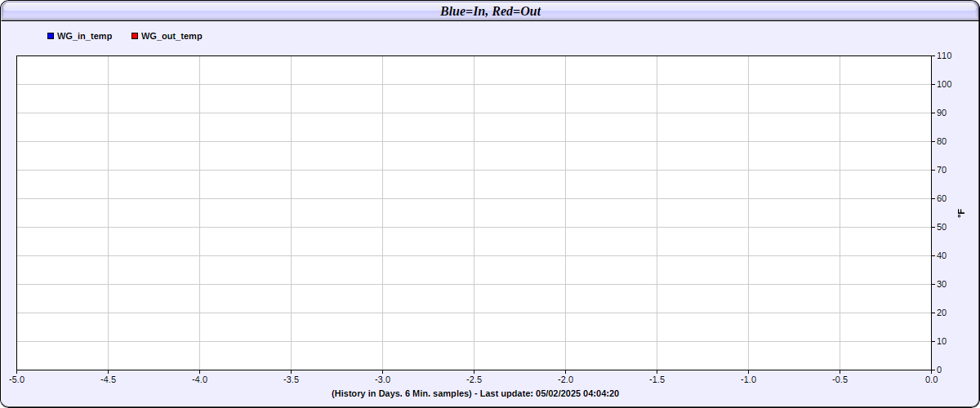980x408 pixels.
Task: Click the 90 y-axis value
Action: click(942, 113)
